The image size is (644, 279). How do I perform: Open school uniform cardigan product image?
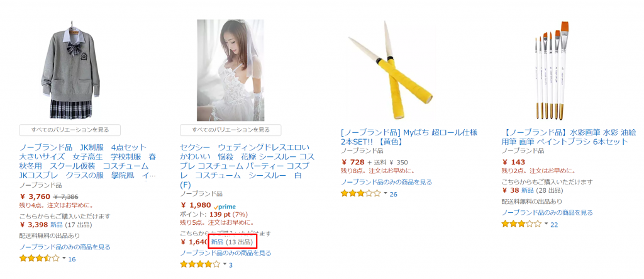click(x=69, y=70)
